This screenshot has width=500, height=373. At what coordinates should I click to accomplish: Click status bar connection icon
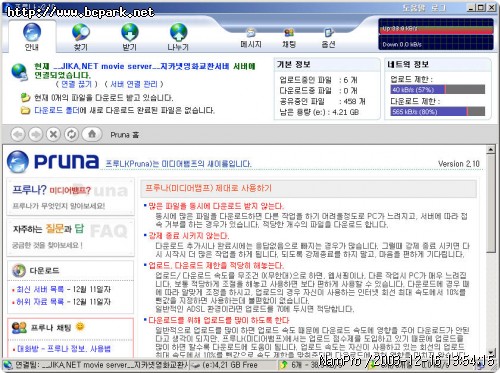(8, 365)
